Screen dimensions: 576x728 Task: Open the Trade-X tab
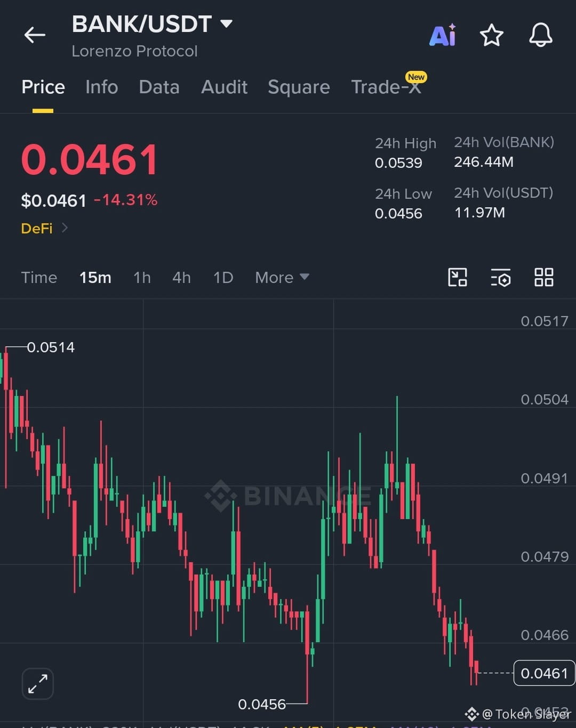pyautogui.click(x=386, y=87)
